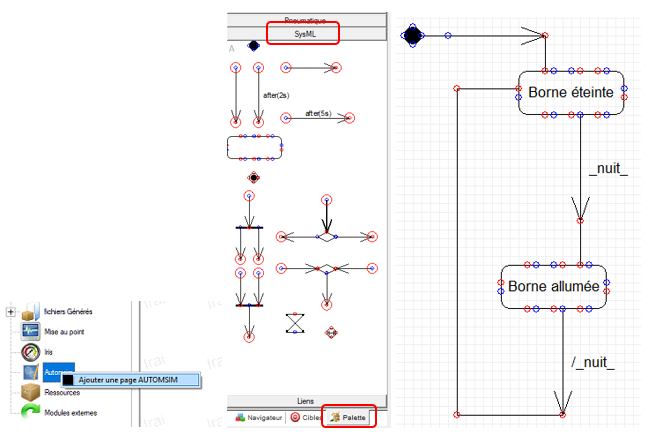Select the hourglass-shaped symbol in palette

(294, 323)
